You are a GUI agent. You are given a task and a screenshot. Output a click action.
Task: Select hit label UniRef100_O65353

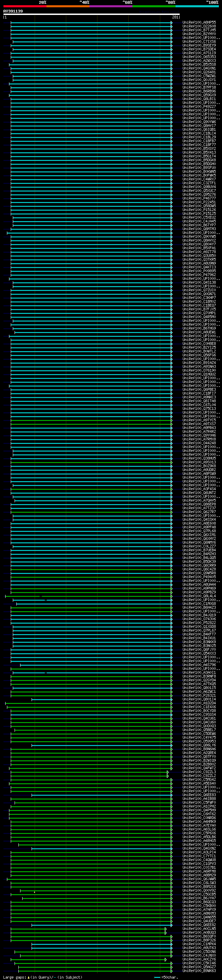point(199,57)
